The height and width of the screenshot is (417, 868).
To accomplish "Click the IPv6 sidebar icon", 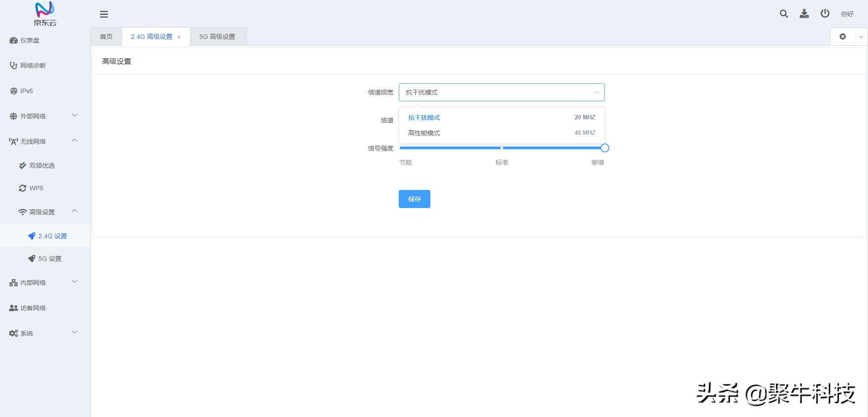I will coord(14,91).
